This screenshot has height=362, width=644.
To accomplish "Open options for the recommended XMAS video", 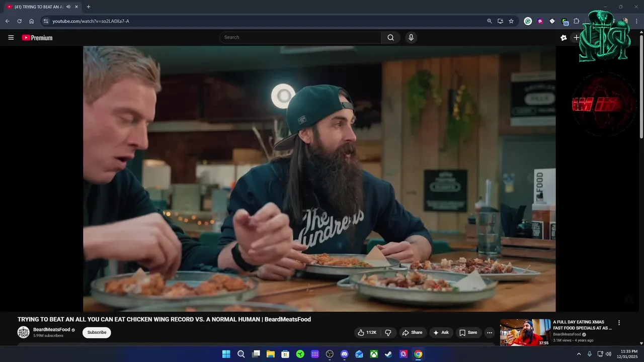I will [x=619, y=323].
